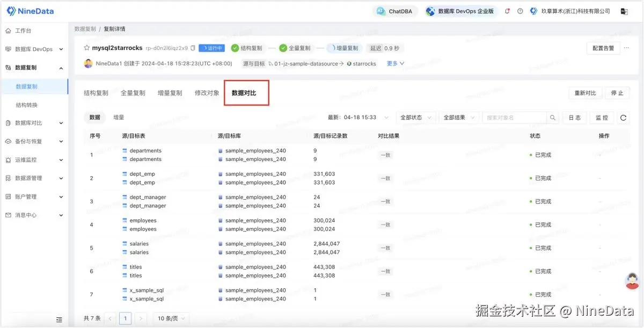Focus the 搜索对象名 search field
Screen dimensions: 644x328
click(514, 118)
